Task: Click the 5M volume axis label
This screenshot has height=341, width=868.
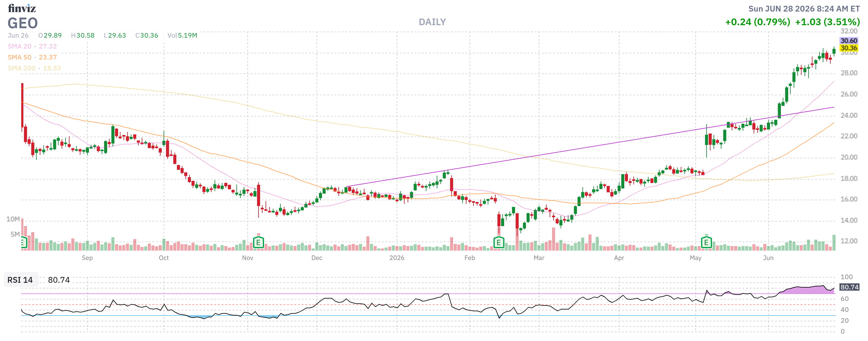Action: point(15,234)
